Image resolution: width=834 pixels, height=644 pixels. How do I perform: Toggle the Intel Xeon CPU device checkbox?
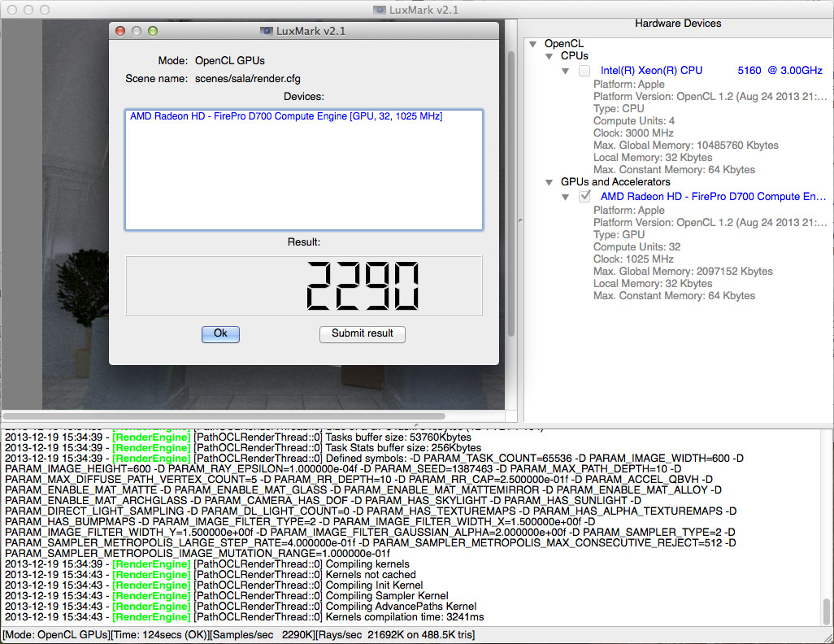coord(584,71)
